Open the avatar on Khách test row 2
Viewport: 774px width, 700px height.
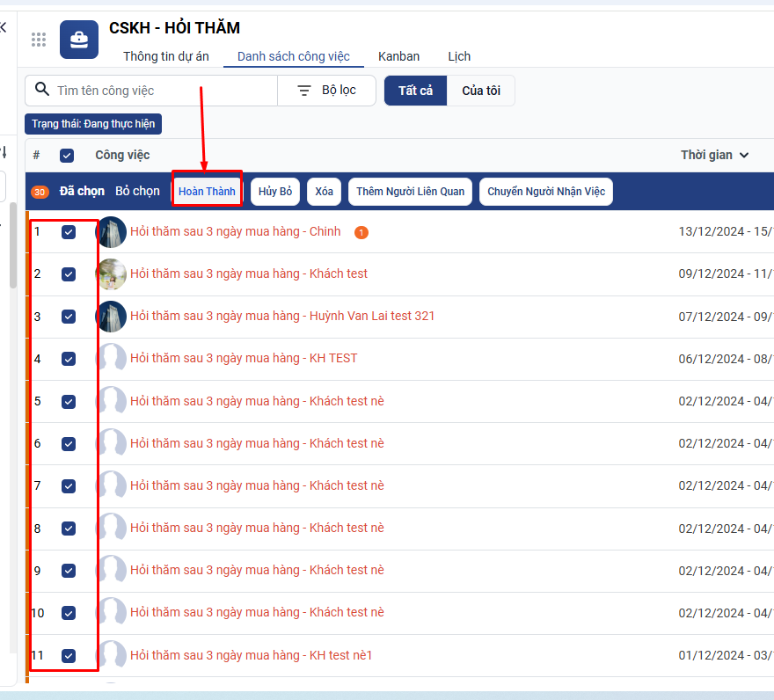111,273
